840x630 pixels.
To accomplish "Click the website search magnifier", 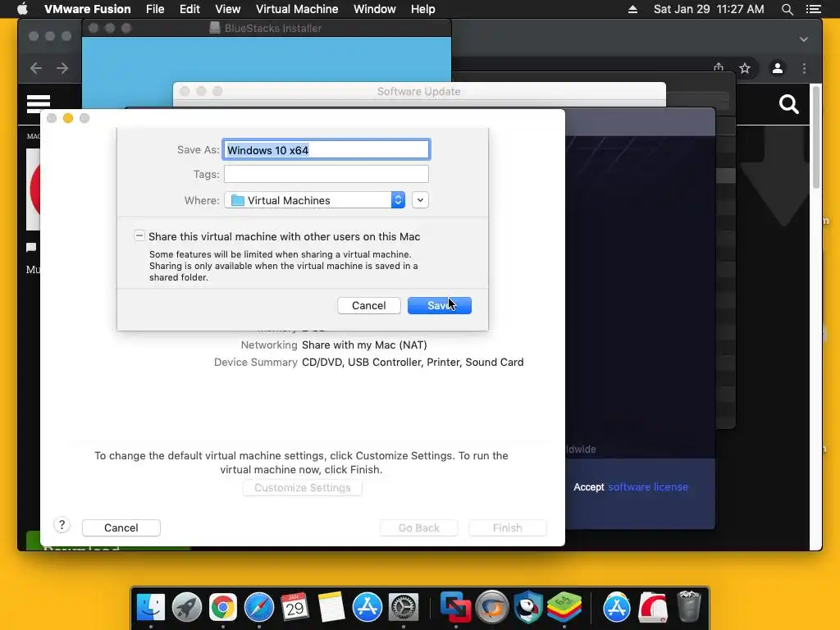I will (x=788, y=104).
